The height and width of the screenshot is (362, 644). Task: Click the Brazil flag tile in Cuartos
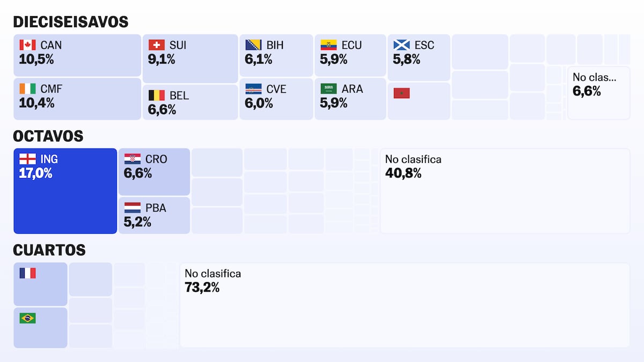pos(40,328)
